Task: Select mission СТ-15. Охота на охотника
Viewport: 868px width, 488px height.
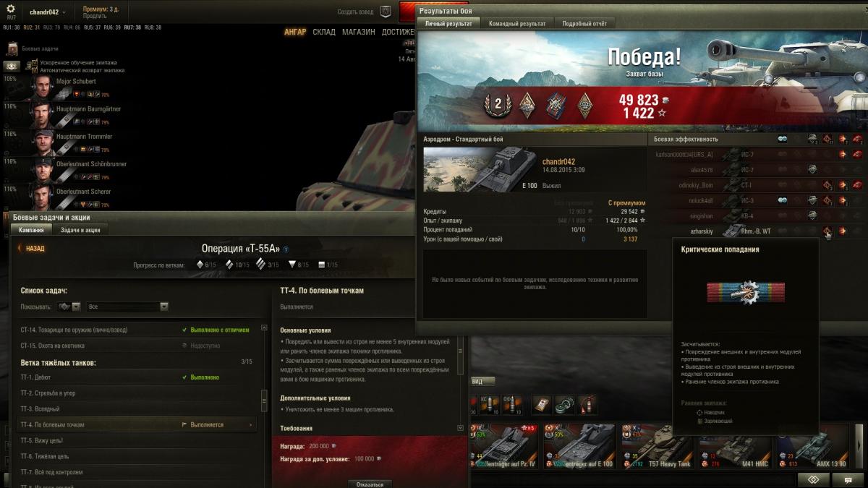Action: tap(137, 346)
